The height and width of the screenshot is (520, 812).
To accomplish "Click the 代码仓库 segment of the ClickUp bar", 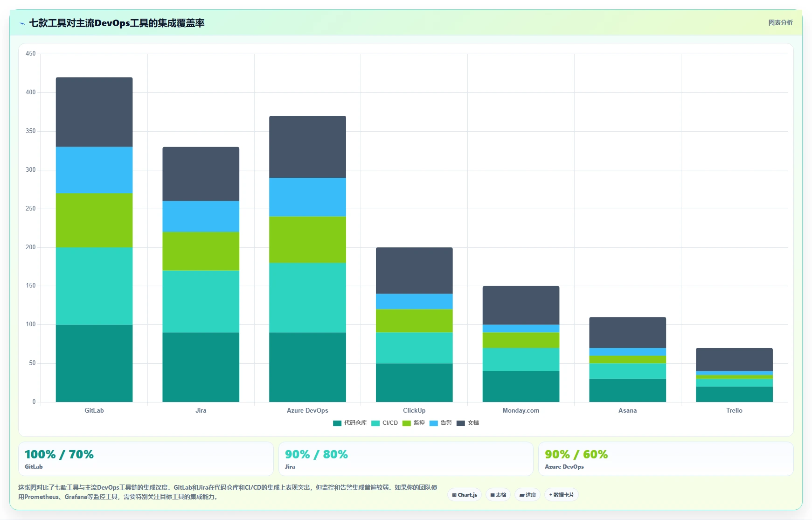I will tap(414, 383).
